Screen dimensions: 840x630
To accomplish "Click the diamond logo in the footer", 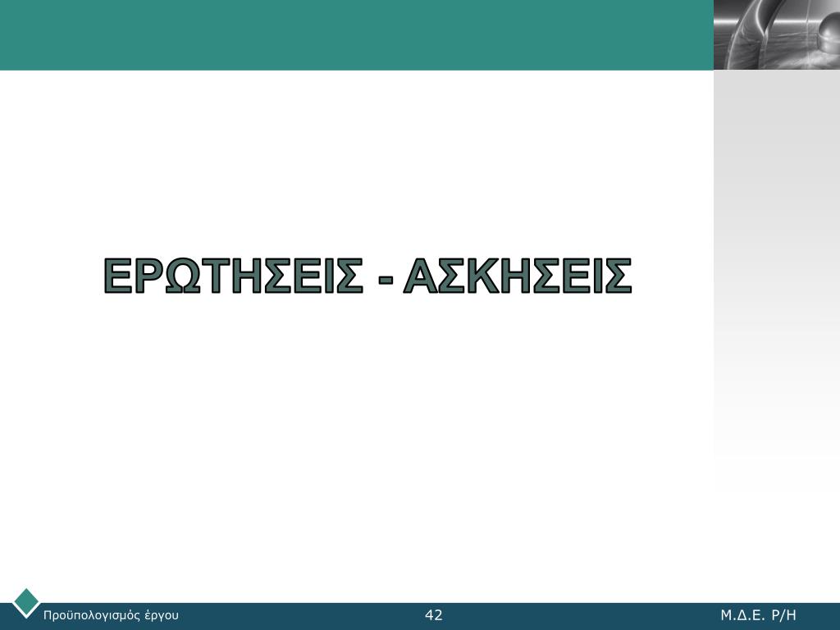I will [x=25, y=603].
